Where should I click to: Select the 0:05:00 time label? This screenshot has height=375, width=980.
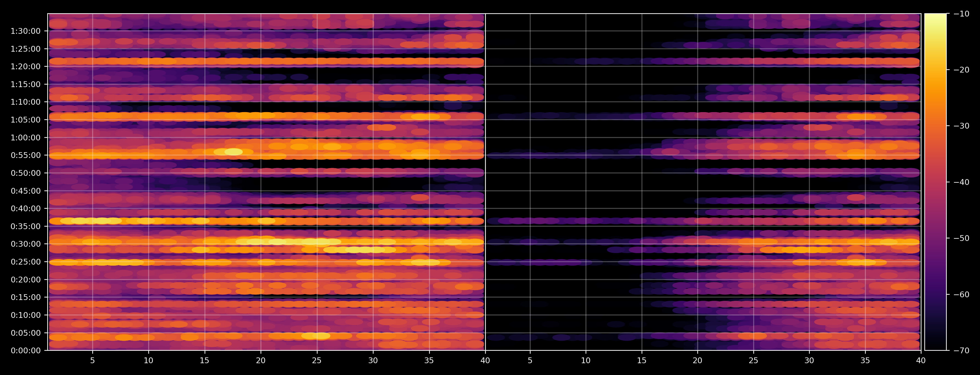click(26, 333)
